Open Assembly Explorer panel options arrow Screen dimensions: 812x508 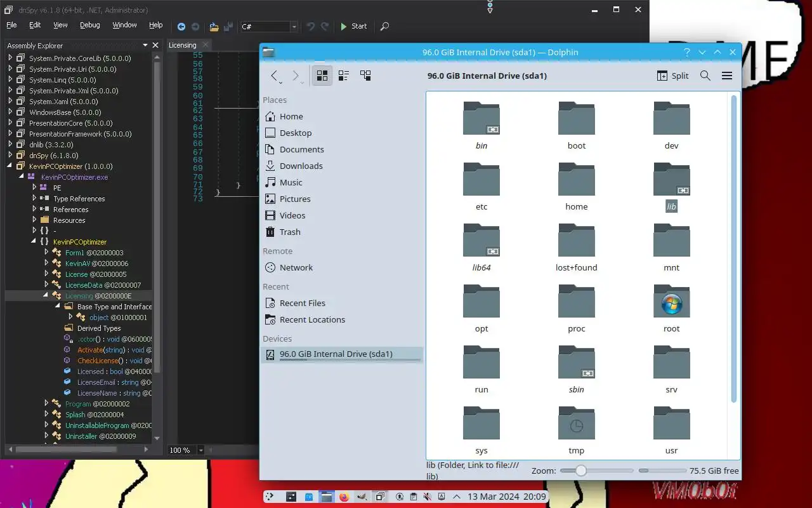point(145,45)
